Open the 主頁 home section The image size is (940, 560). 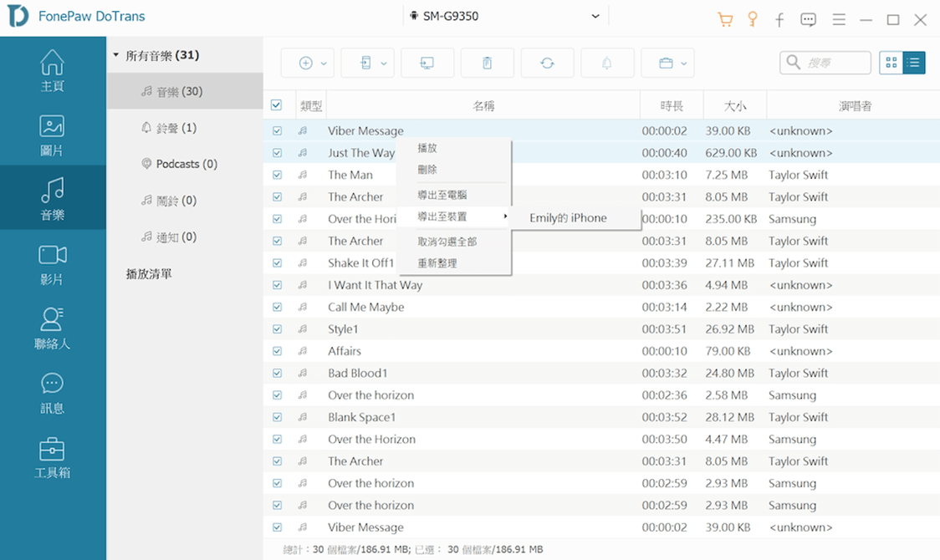[52, 71]
